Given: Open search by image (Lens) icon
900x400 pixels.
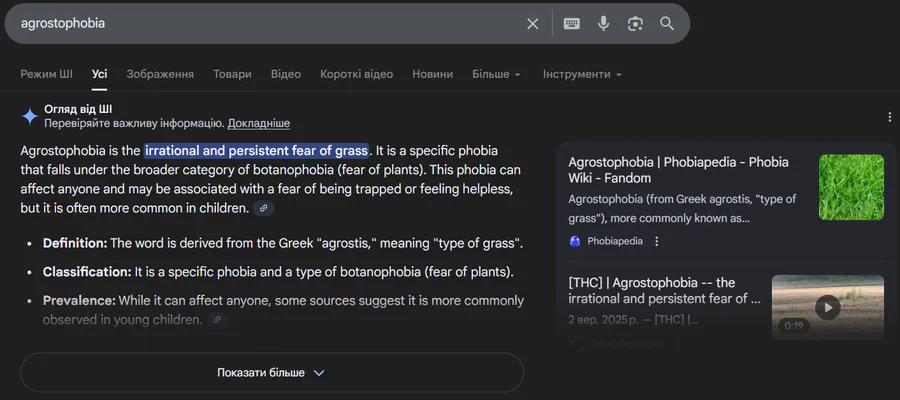Looking at the screenshot, I should coord(635,24).
